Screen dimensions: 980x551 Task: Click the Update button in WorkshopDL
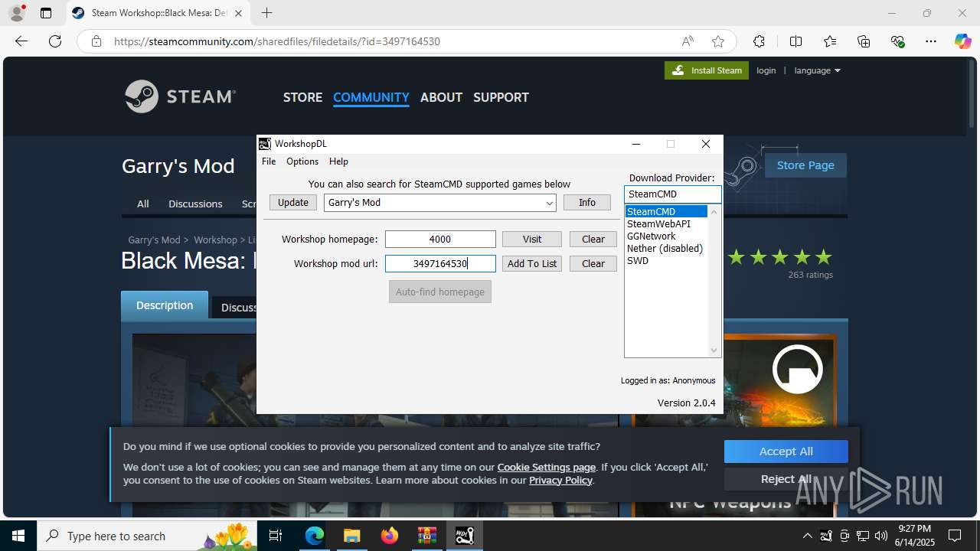tap(293, 203)
